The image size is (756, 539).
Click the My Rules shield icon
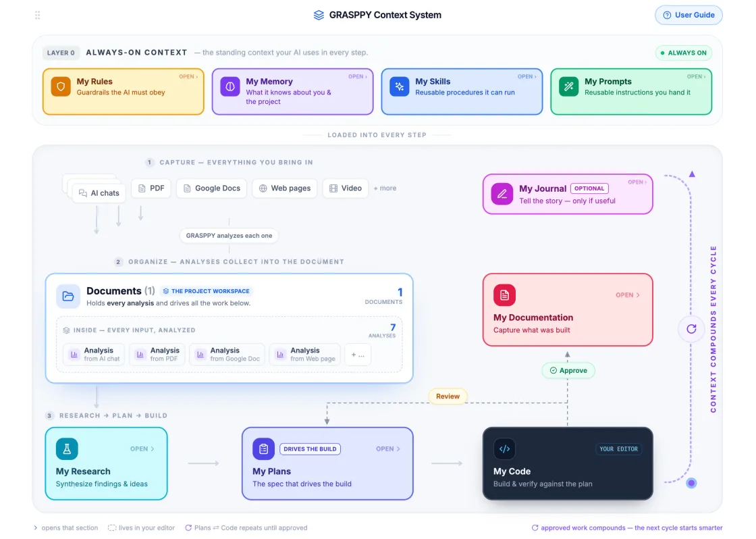pos(61,87)
